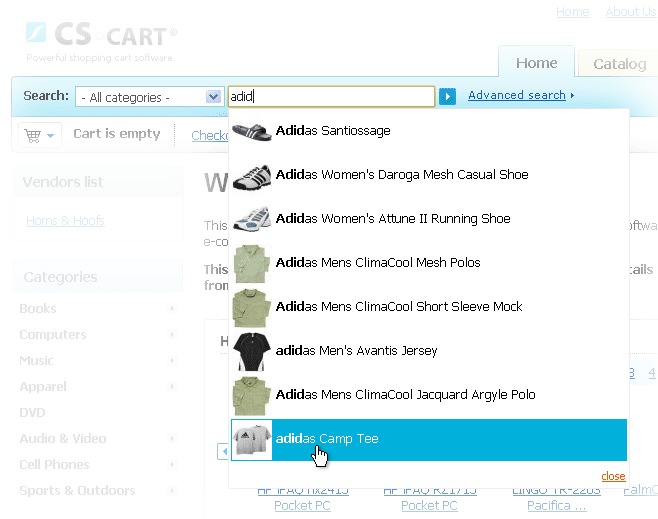Open the All categories search dropdown
The image size is (658, 519).
click(150, 97)
